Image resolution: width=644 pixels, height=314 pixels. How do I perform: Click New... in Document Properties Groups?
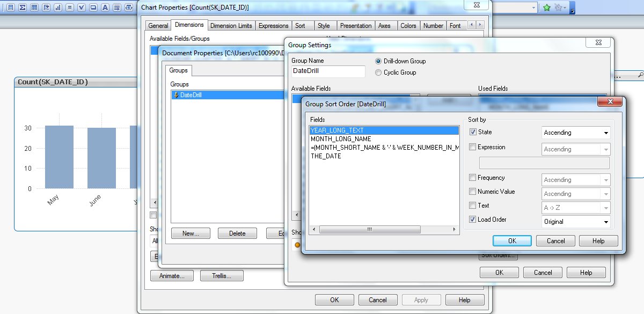click(191, 233)
